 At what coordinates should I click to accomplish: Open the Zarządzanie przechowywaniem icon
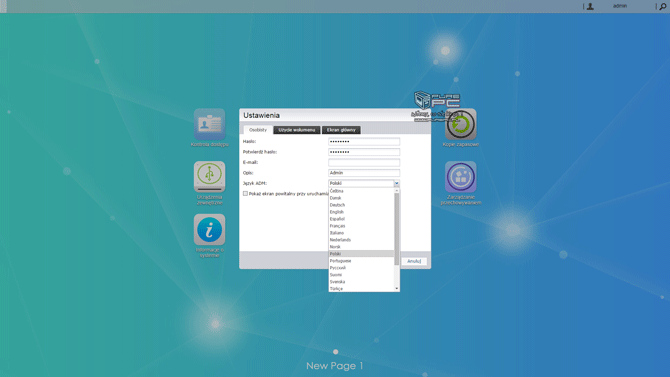(x=461, y=177)
